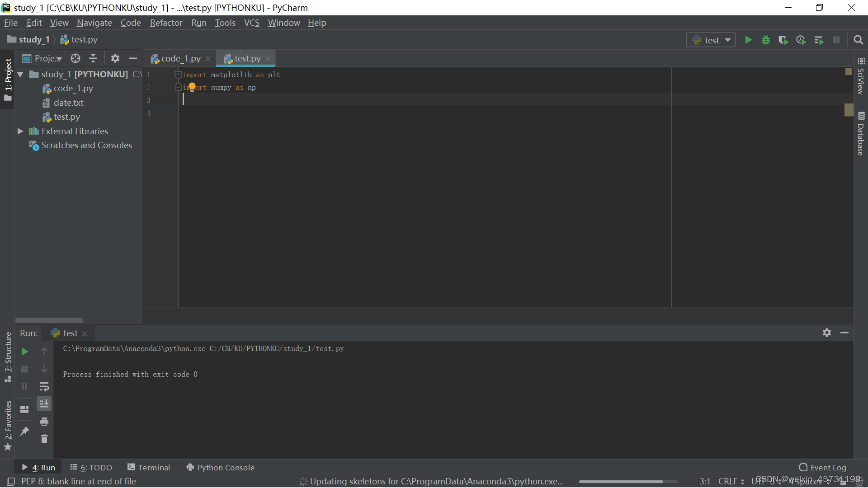
Task: Open the test run configuration dropdown
Action: click(711, 40)
